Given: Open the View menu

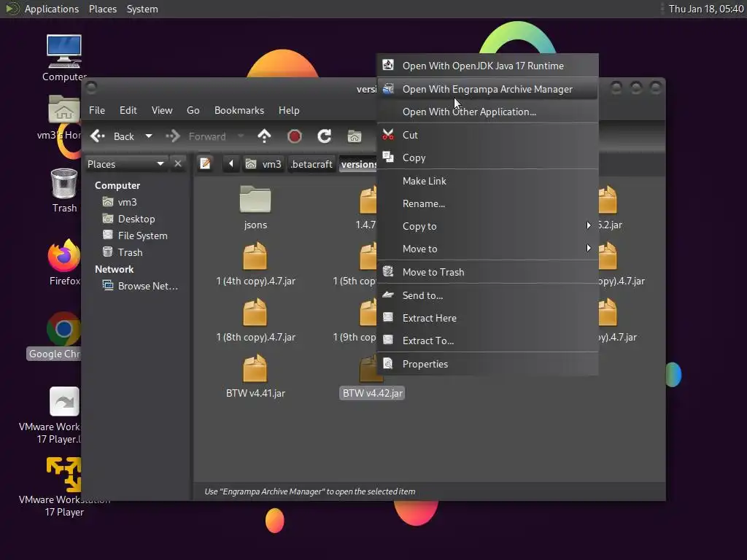Looking at the screenshot, I should tap(162, 111).
